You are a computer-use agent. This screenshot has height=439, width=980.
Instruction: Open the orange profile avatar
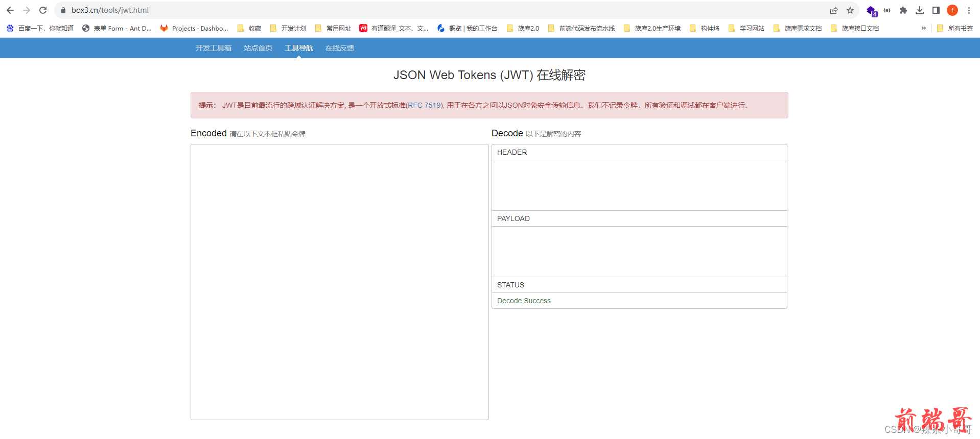tap(952, 10)
